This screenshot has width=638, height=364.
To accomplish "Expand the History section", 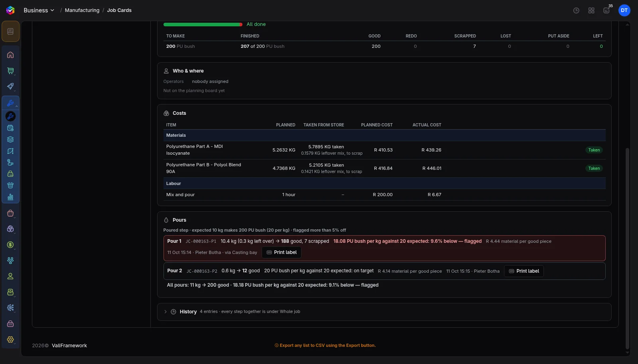I will point(384,312).
